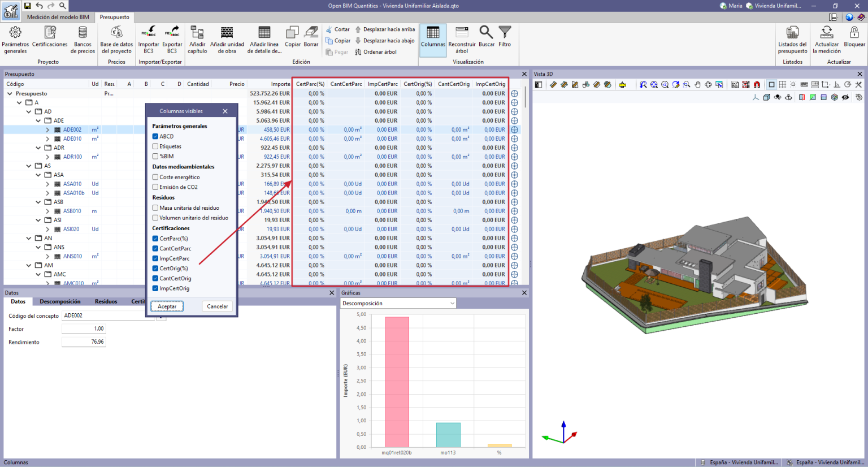Check Masa unitaria del residuo
The width and height of the screenshot is (868, 467).
pos(155,207)
